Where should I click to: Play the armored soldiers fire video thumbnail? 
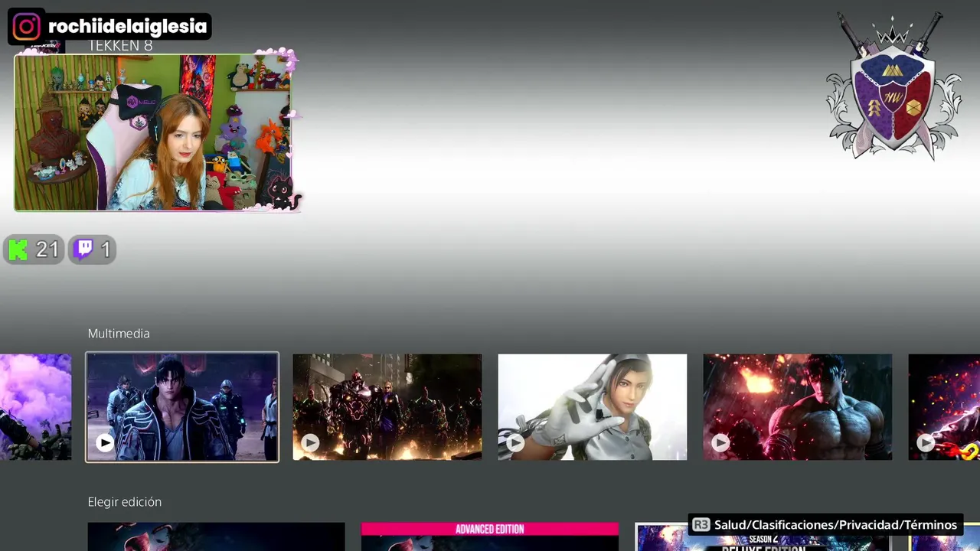click(387, 407)
